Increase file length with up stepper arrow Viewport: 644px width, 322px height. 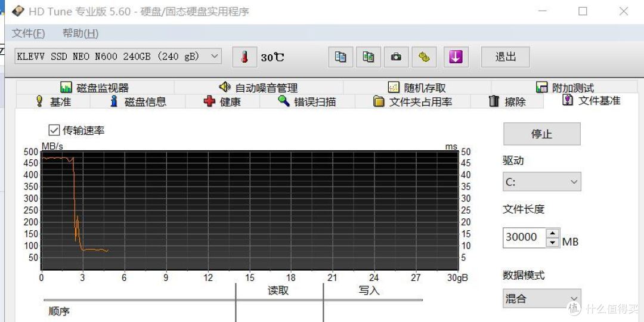coord(553,234)
